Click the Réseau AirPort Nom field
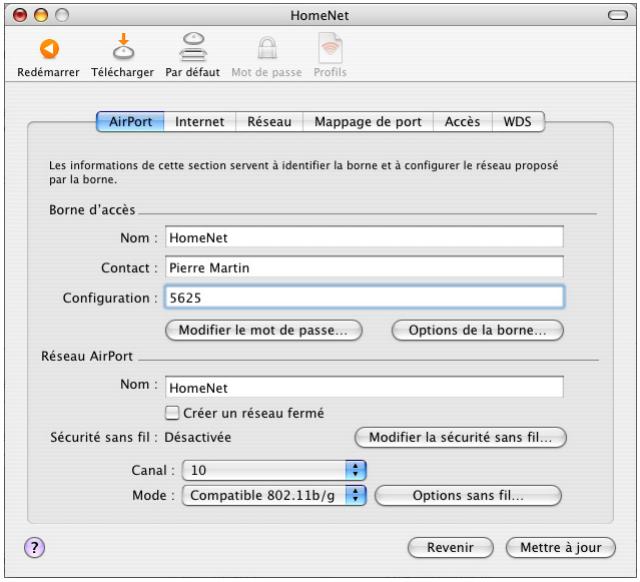Screen dimensions: 640x582 click(x=364, y=387)
